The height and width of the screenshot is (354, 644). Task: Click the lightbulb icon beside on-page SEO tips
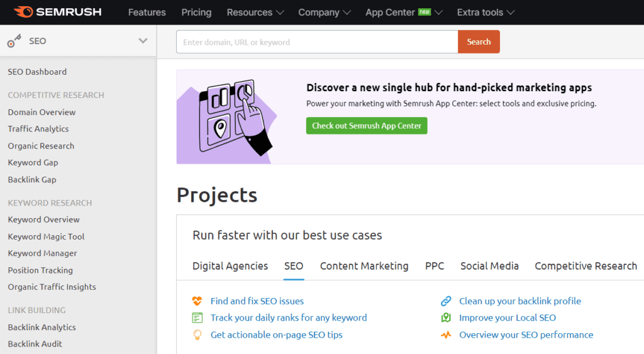click(197, 335)
